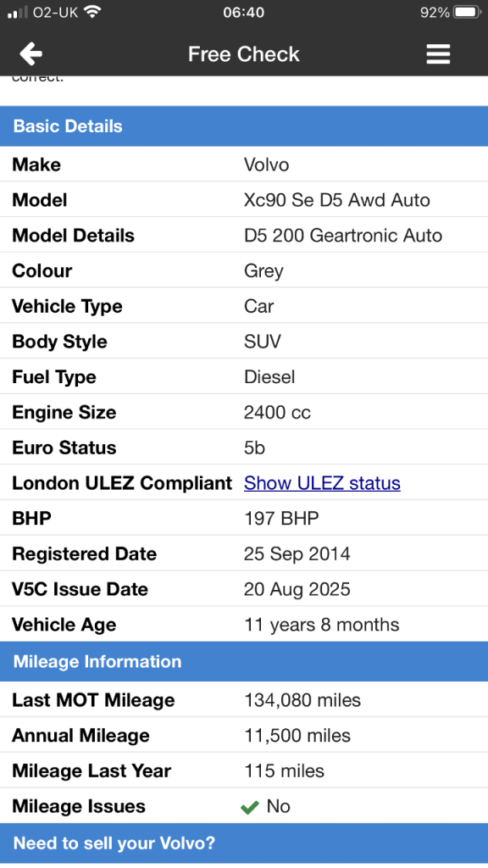Viewport: 488px width, 868px height.
Task: Tap the Euro Status 5b value
Action: 254,448
